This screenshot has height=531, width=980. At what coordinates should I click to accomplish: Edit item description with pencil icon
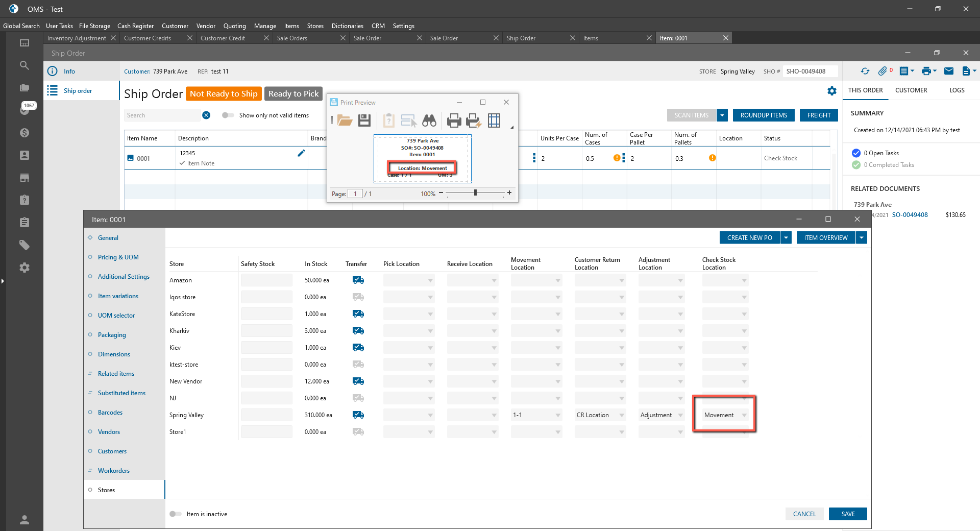click(x=301, y=153)
